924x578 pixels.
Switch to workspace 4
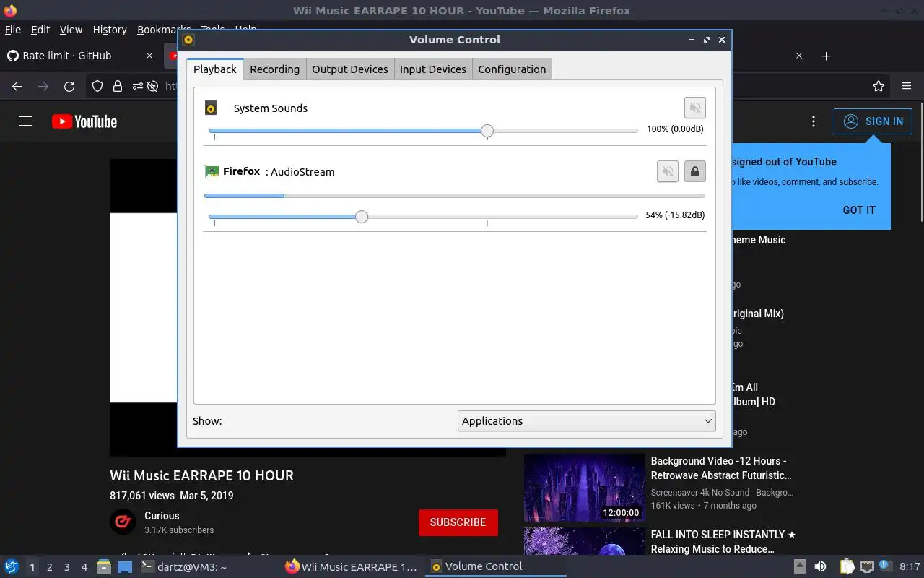coord(84,567)
